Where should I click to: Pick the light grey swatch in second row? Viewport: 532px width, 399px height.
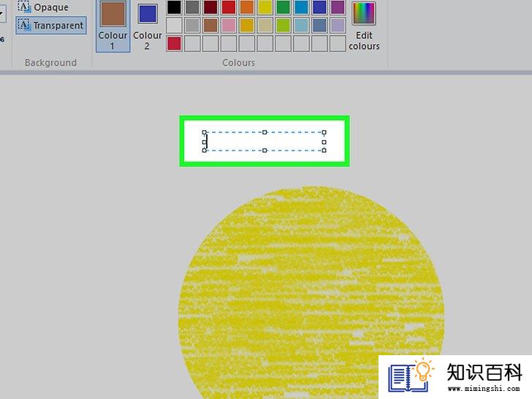pyautogui.click(x=174, y=26)
